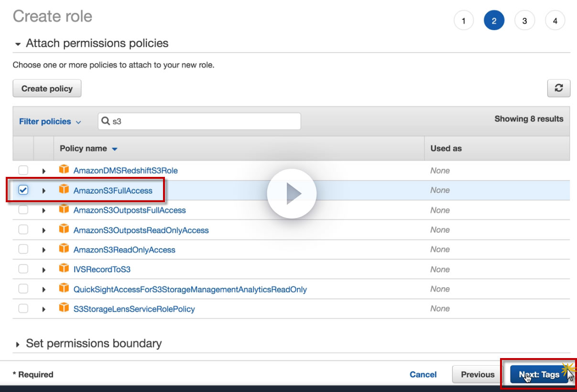Click None in the IVSRecordToS3 row
The image size is (577, 392).
click(440, 269)
